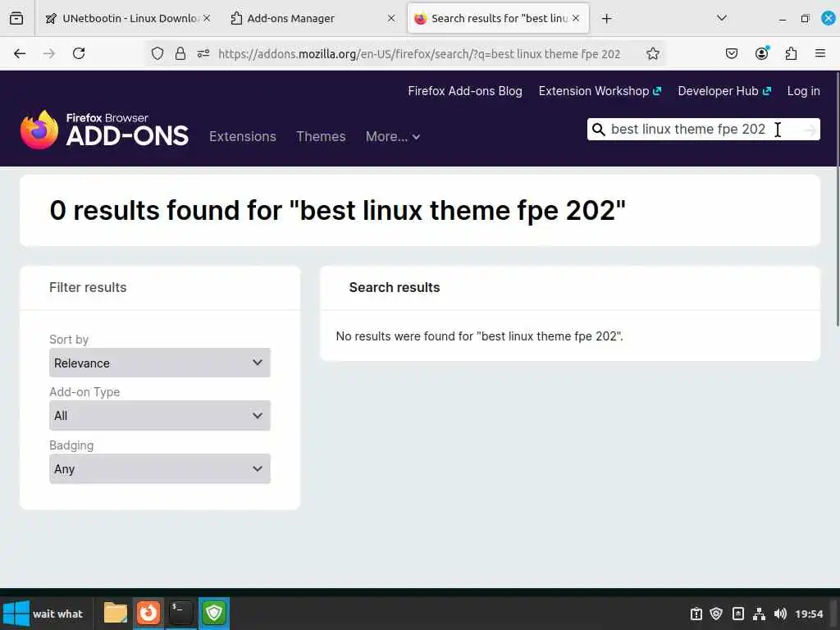List all tabs with the chevron
The height and width of the screenshot is (630, 840).
point(722,18)
